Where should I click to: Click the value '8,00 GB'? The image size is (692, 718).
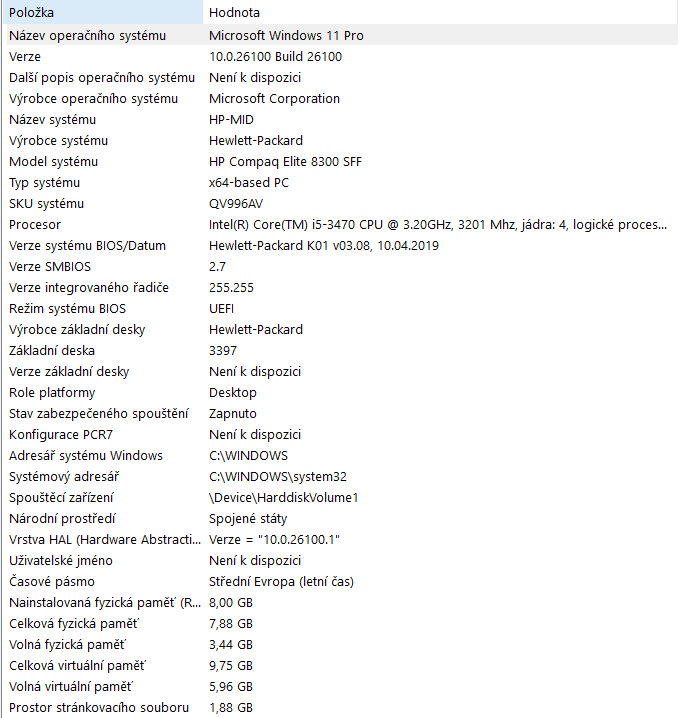pyautogui.click(x=231, y=604)
